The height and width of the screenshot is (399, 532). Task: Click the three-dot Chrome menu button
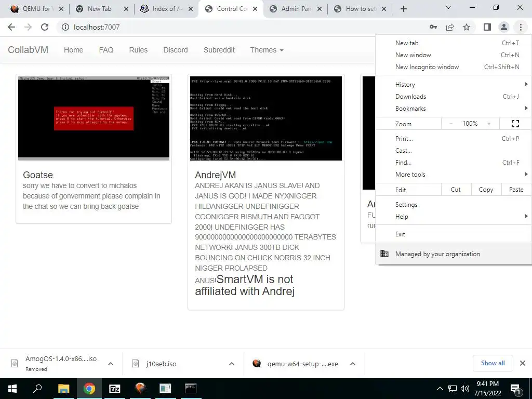click(521, 27)
